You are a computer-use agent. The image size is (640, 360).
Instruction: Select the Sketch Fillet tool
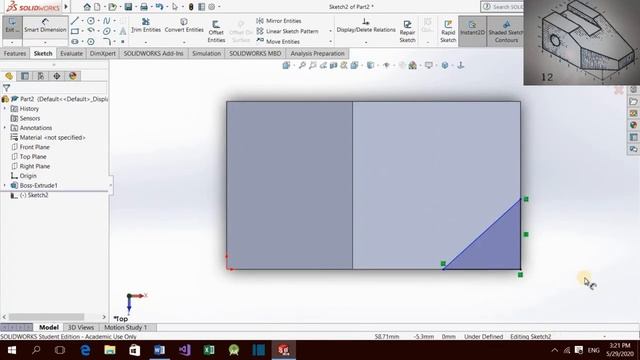tap(107, 41)
